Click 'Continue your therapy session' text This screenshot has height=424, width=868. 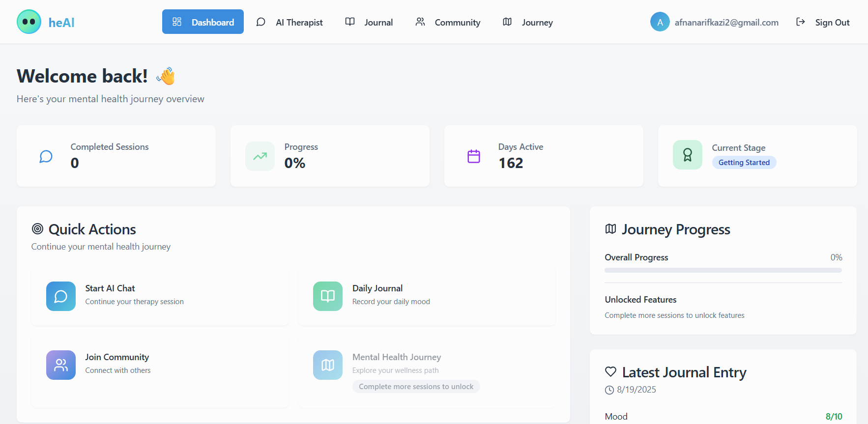tap(134, 302)
